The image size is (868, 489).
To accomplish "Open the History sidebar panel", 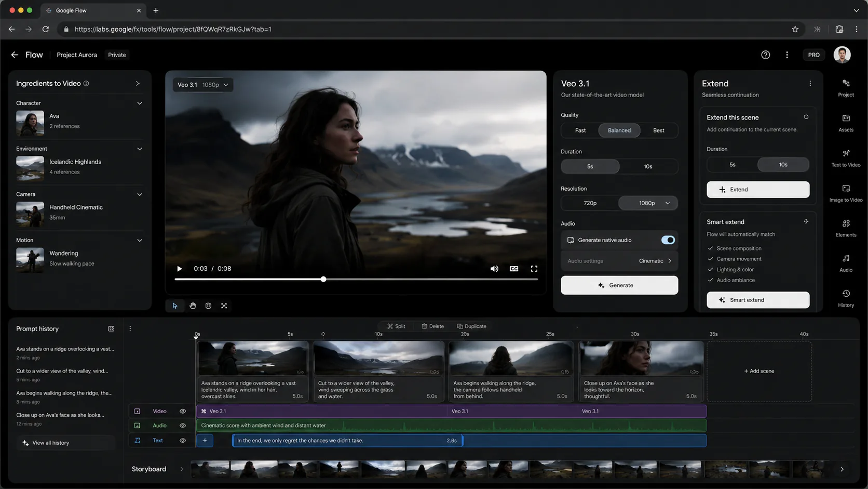I will [846, 298].
